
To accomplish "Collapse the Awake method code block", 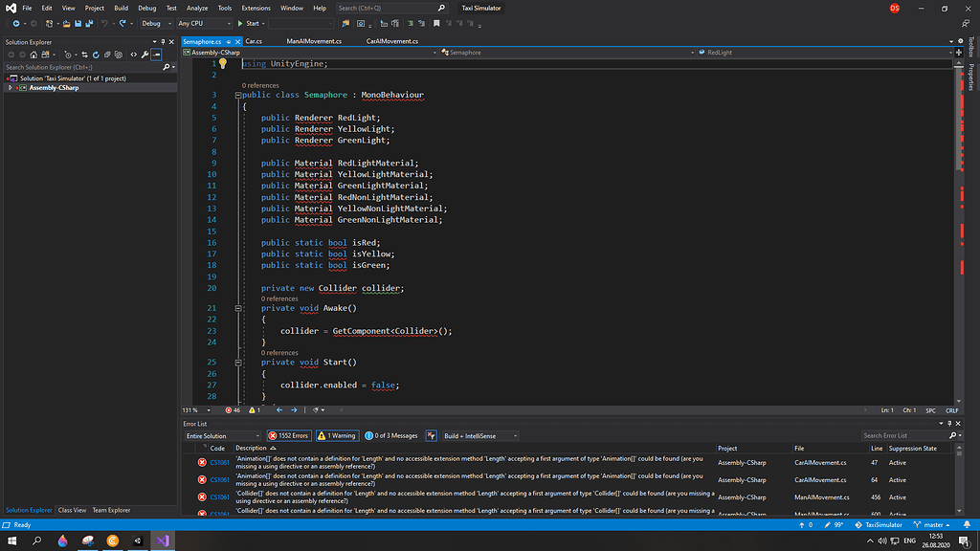I will (237, 308).
